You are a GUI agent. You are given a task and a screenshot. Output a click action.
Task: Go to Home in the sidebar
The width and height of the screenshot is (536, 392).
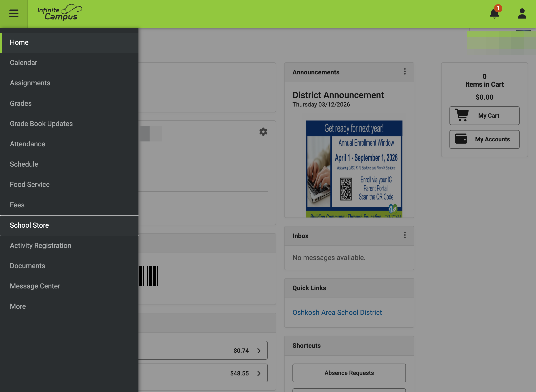pyautogui.click(x=69, y=43)
